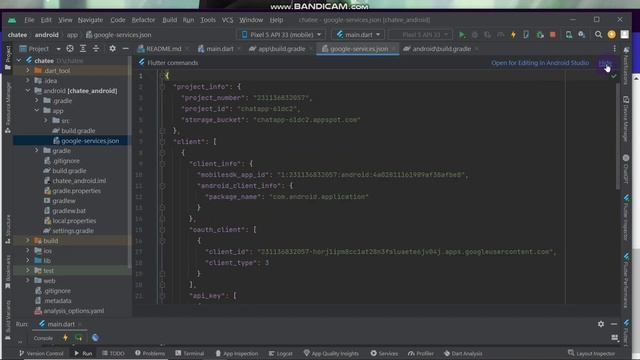
Task: Open the editor tabs more options icon
Action: 614,49
